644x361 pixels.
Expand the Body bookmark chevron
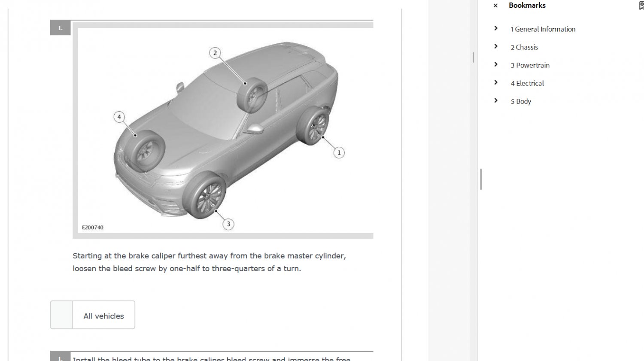[496, 100]
